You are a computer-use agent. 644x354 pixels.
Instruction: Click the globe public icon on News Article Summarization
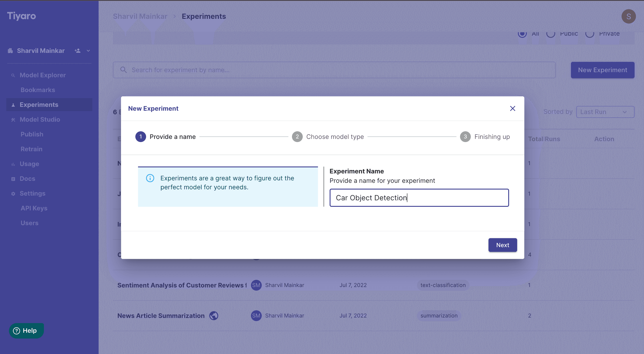(x=214, y=315)
